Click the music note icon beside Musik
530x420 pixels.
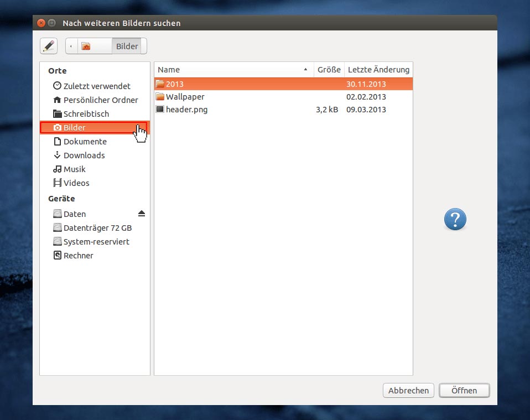[57, 169]
